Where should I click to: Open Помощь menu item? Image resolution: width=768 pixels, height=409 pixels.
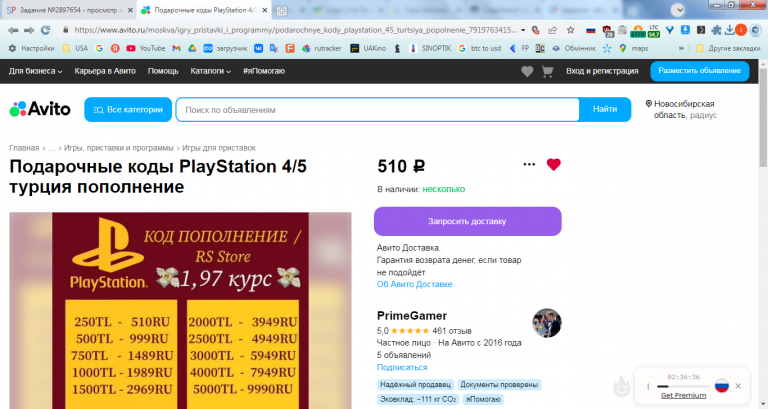[x=163, y=71]
